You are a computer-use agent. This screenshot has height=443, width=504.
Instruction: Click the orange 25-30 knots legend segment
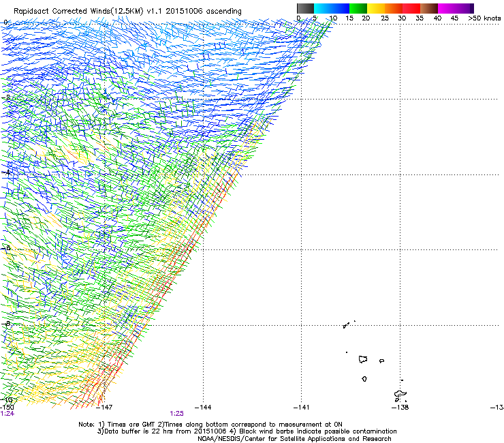(394, 8)
